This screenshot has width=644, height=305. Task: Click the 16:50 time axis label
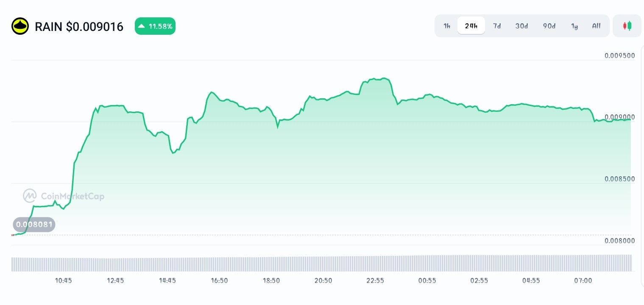(x=219, y=280)
